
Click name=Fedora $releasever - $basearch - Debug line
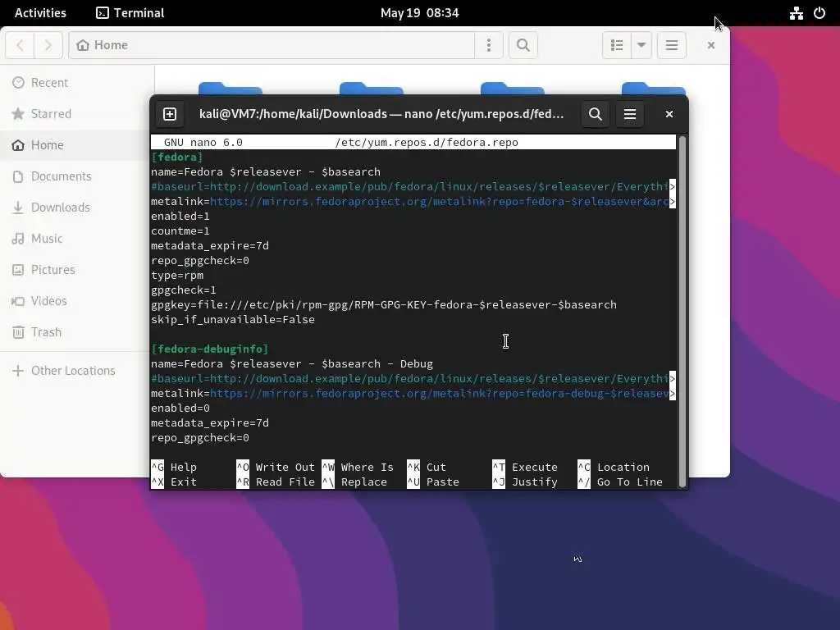tap(292, 363)
